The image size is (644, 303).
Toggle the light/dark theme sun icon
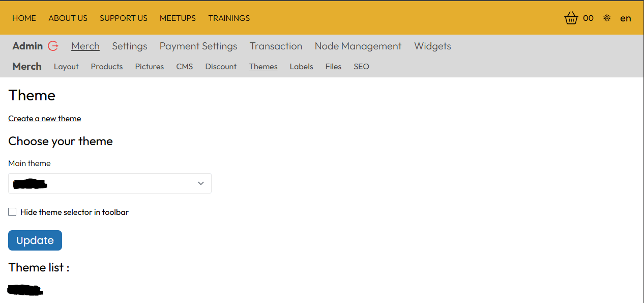click(x=606, y=18)
